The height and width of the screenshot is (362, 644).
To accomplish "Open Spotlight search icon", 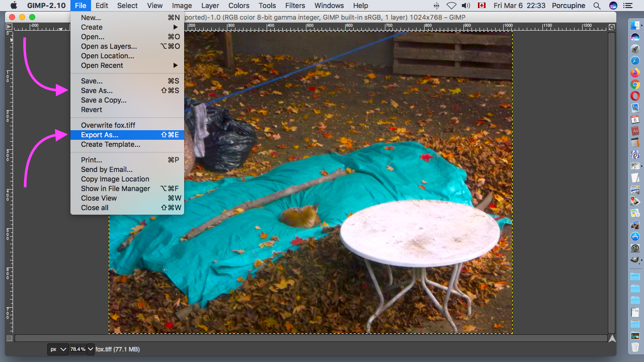I will click(x=597, y=6).
